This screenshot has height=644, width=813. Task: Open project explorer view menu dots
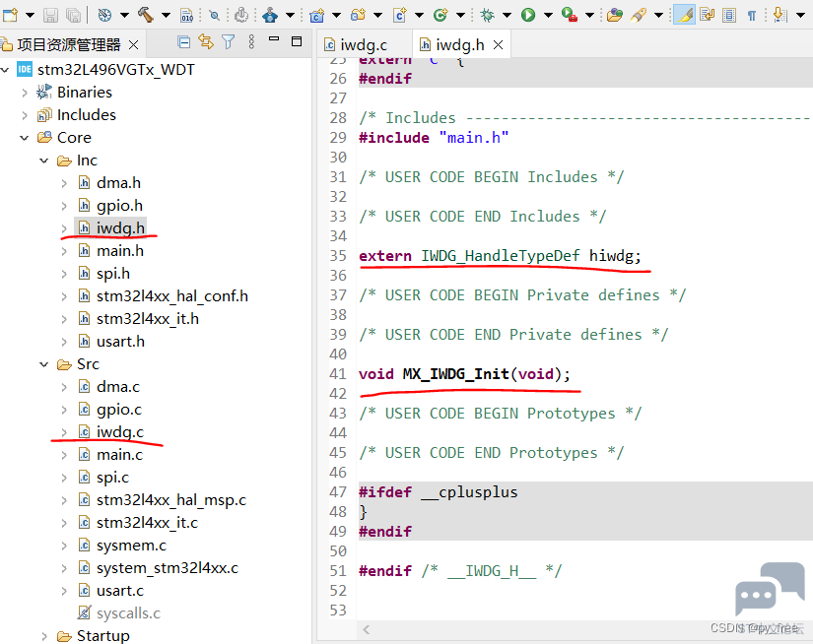pos(251,42)
